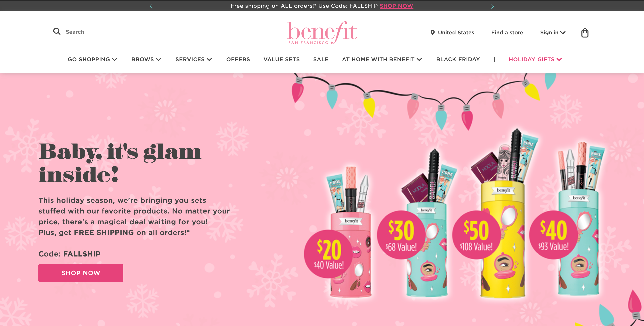Open the Black Friday page
Image resolution: width=644 pixels, height=326 pixels.
[x=458, y=59]
